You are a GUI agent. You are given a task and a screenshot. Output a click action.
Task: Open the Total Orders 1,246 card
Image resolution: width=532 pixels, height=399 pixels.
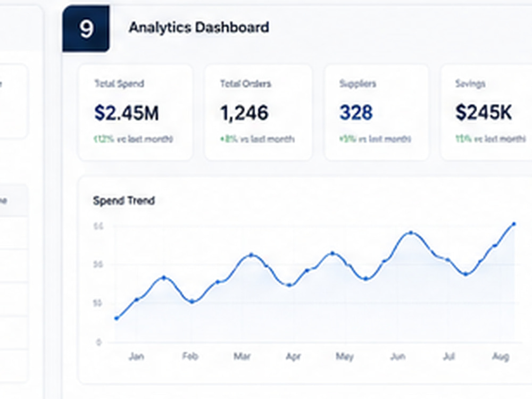pyautogui.click(x=258, y=112)
